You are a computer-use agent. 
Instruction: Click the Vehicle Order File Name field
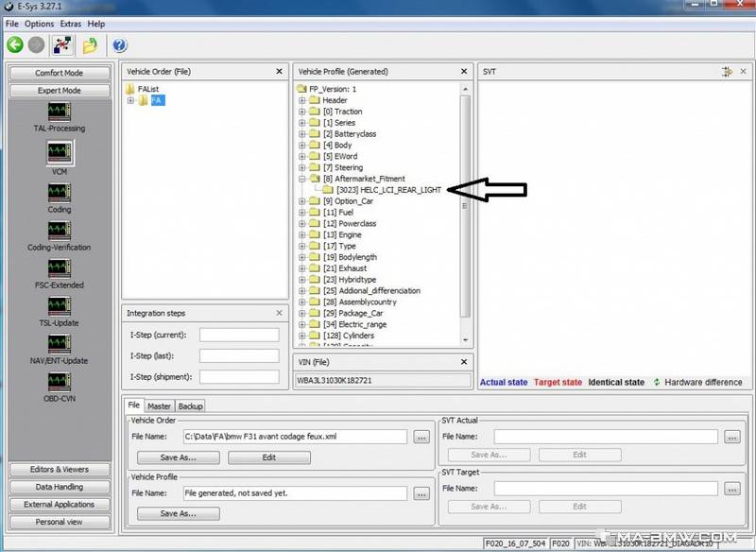coord(295,437)
